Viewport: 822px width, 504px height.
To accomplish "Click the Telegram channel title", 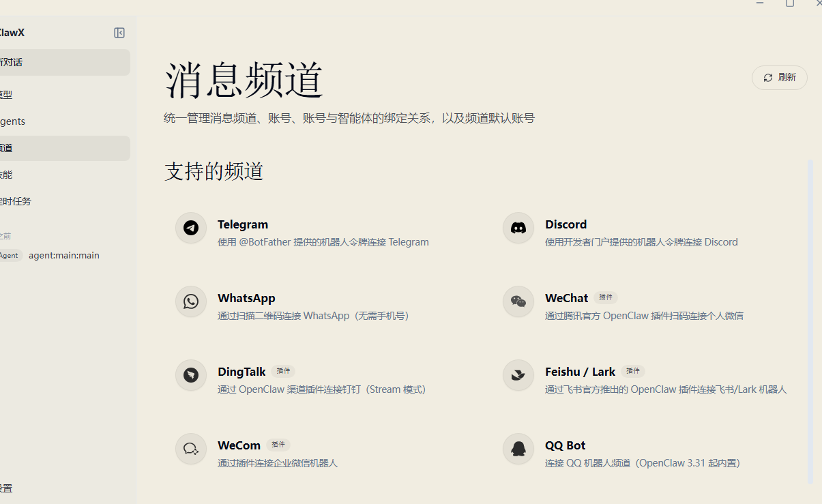I will (x=243, y=224).
